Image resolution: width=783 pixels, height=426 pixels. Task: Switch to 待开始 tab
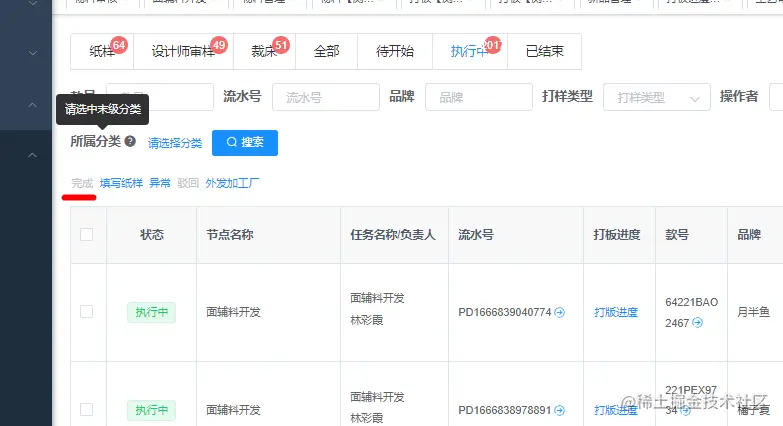click(394, 51)
